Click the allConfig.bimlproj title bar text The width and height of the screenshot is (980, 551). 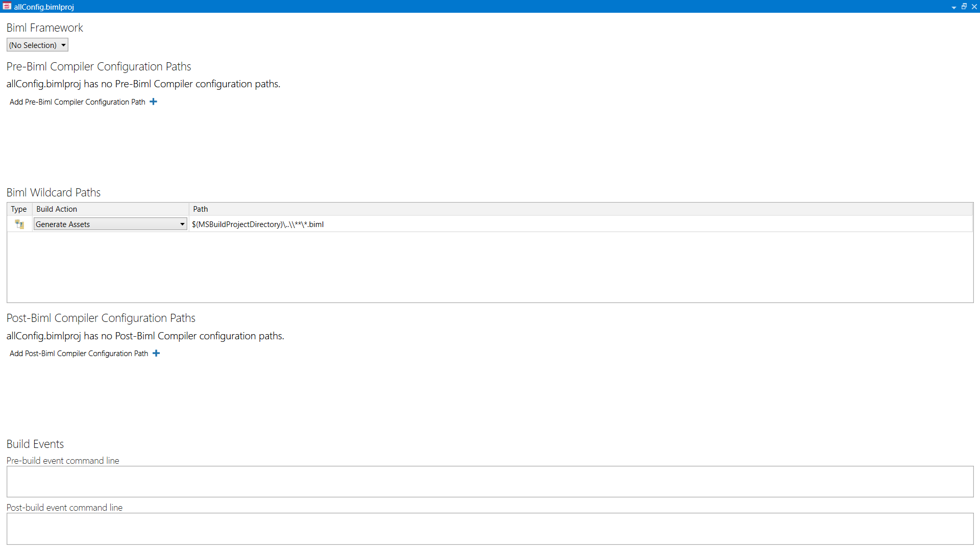point(44,7)
